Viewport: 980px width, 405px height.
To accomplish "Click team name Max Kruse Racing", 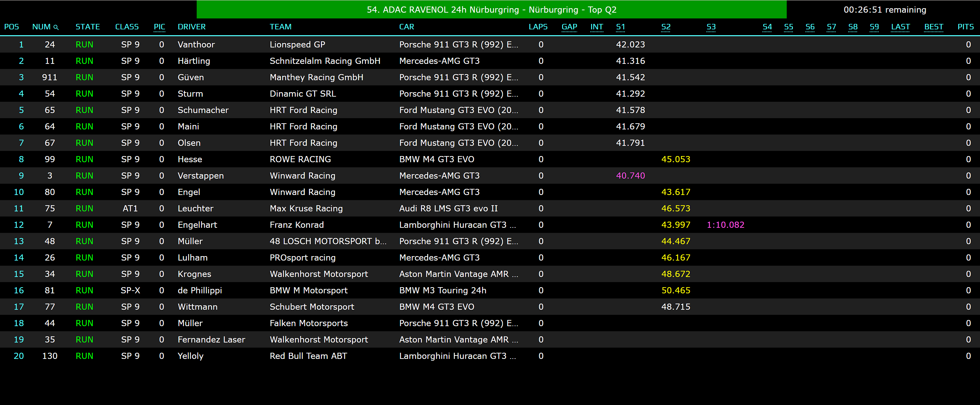I will (x=306, y=208).
